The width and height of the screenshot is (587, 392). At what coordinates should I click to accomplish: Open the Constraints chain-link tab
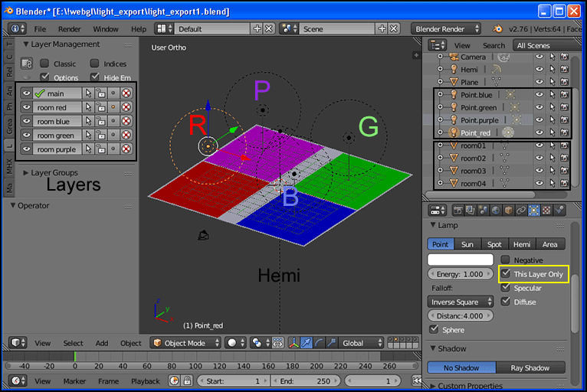521,211
